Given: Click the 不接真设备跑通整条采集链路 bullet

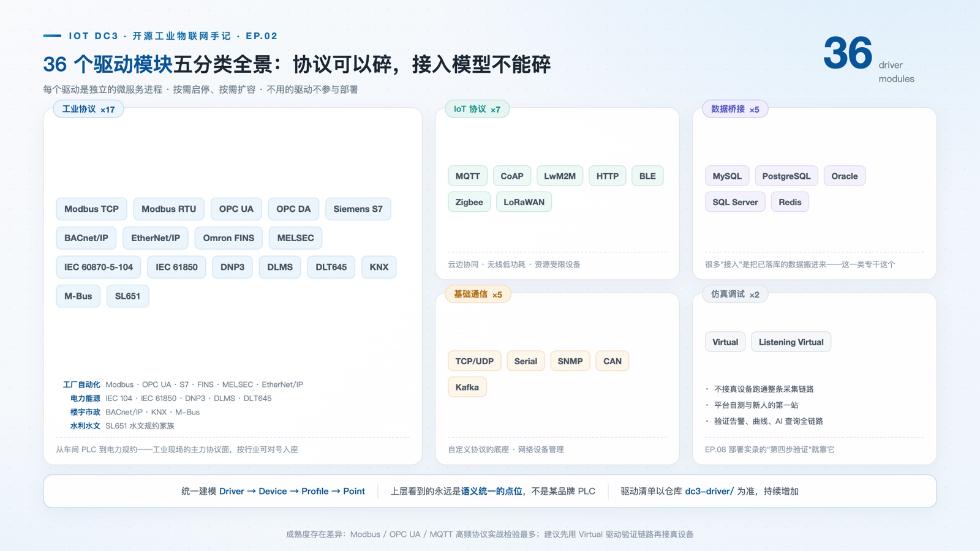Looking at the screenshot, I should (x=764, y=389).
